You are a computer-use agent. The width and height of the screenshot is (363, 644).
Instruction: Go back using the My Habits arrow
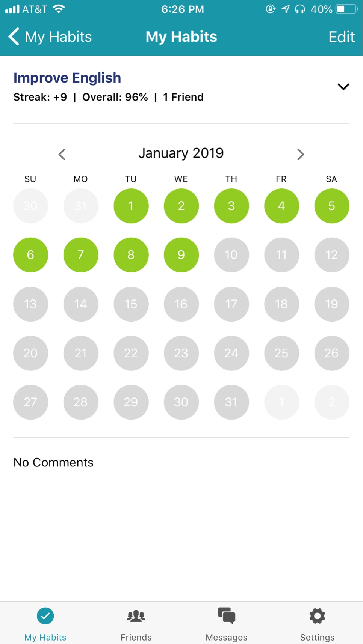(14, 37)
